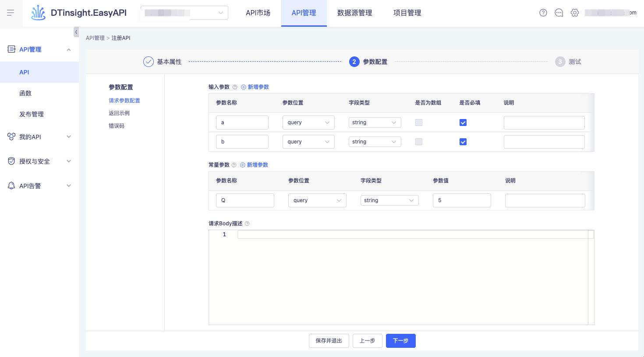Screen dimensions: 644x357
Task: Expand the 我的API sidebar group
Action: (69, 137)
